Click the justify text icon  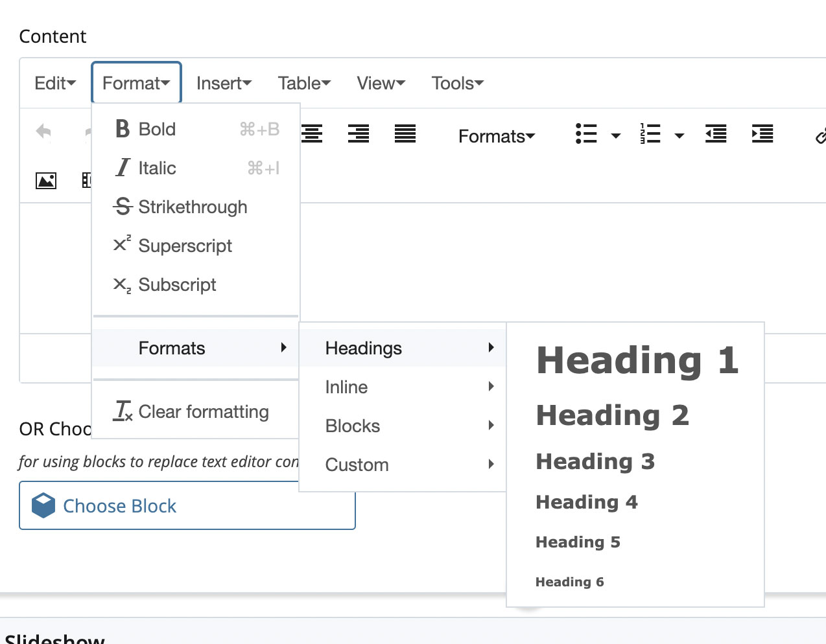click(x=405, y=134)
